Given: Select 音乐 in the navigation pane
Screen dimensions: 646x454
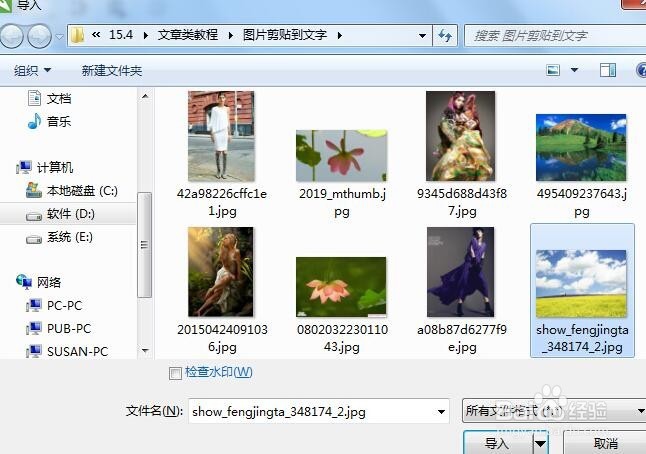Looking at the screenshot, I should pos(59,122).
